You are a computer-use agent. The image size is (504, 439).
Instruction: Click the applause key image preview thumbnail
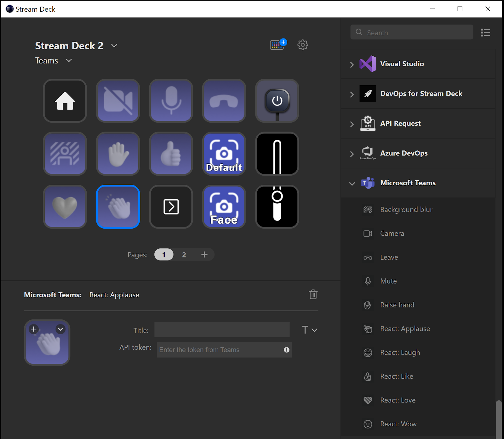point(47,342)
